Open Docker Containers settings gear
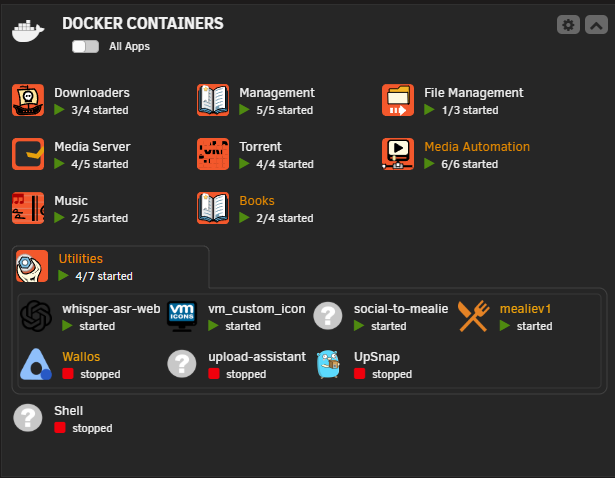The width and height of the screenshot is (615, 478). (x=568, y=25)
